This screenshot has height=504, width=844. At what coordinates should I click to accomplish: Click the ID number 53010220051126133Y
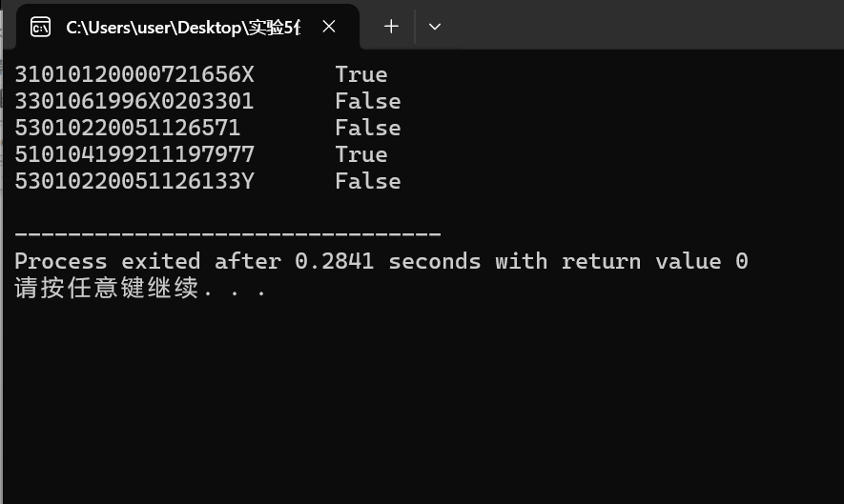pos(134,181)
